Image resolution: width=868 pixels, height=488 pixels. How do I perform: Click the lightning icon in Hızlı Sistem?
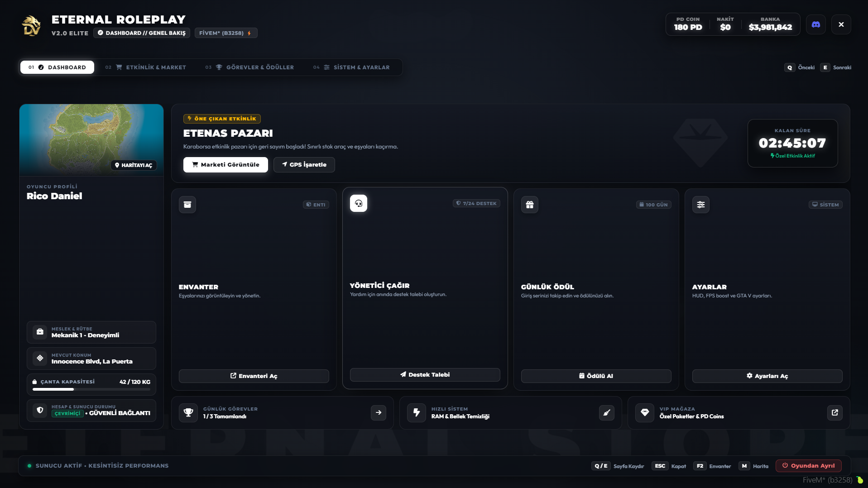416,412
